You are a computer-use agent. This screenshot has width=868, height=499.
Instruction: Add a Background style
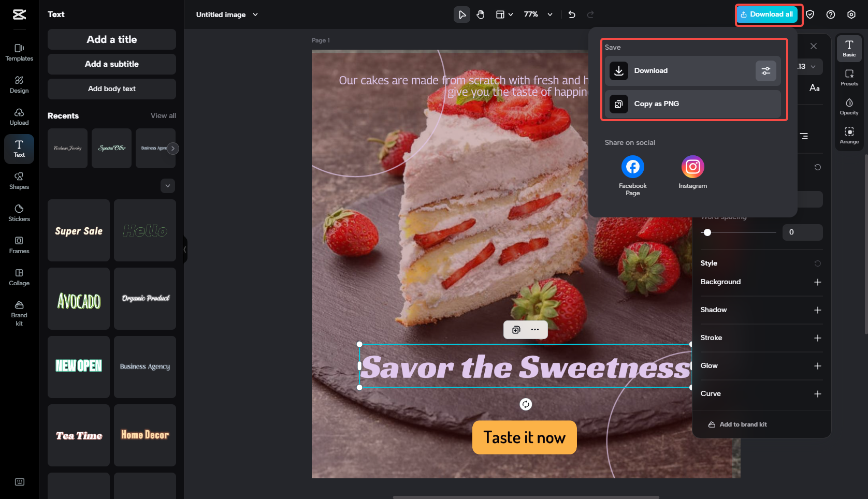(818, 282)
